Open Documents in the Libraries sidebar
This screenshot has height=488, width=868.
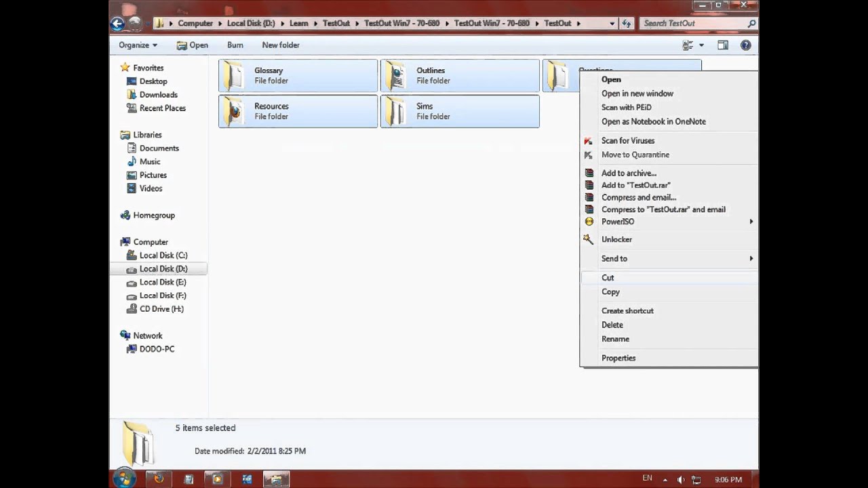pos(158,148)
